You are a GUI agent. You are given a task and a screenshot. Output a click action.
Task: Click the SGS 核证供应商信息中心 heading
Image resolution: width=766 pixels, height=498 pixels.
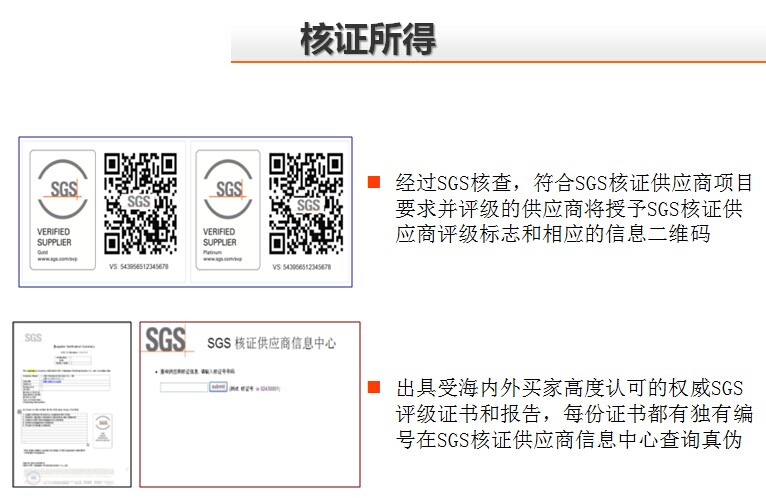(272, 343)
